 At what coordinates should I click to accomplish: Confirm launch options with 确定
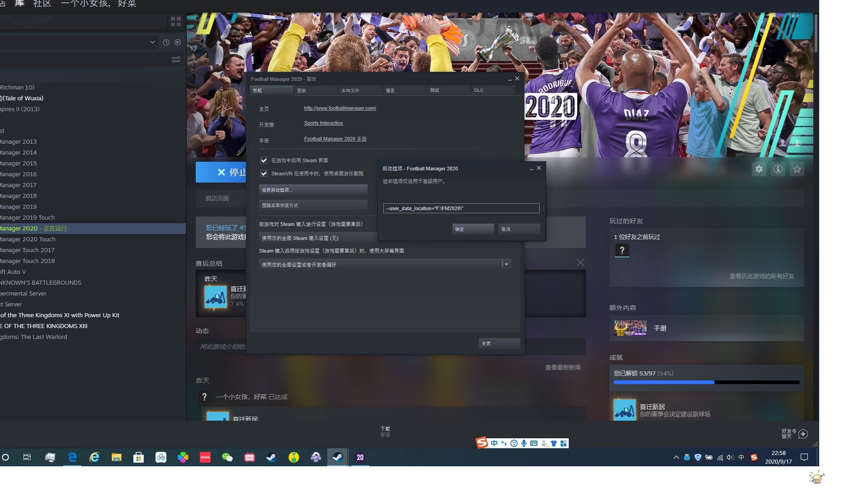pos(473,229)
